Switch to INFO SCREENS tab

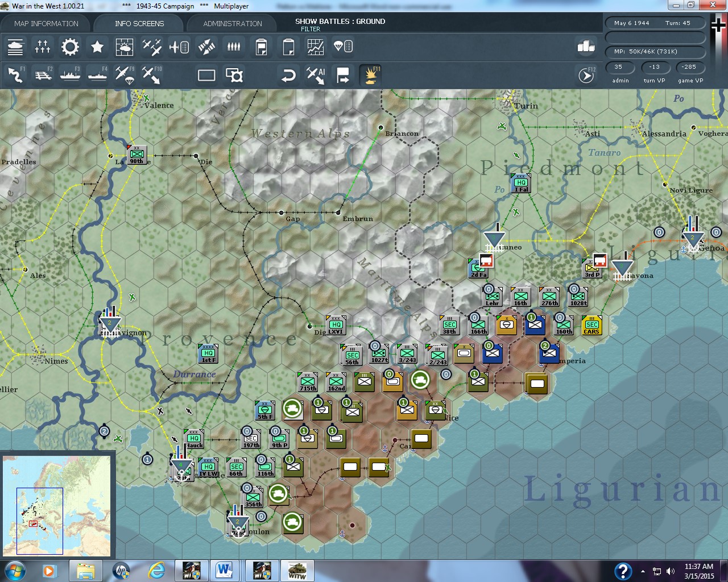[x=139, y=23]
